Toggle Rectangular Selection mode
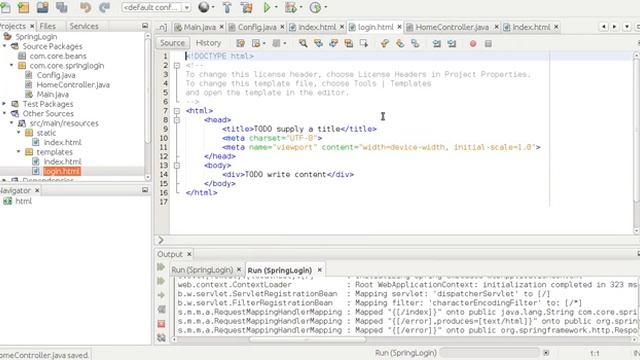Image resolution: width=640 pixels, height=360 pixels. [364, 43]
